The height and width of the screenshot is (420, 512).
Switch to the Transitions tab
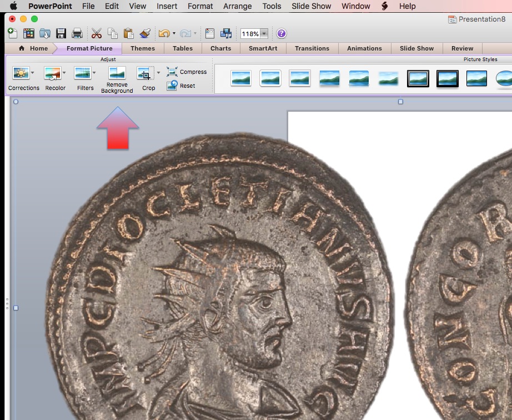point(312,48)
